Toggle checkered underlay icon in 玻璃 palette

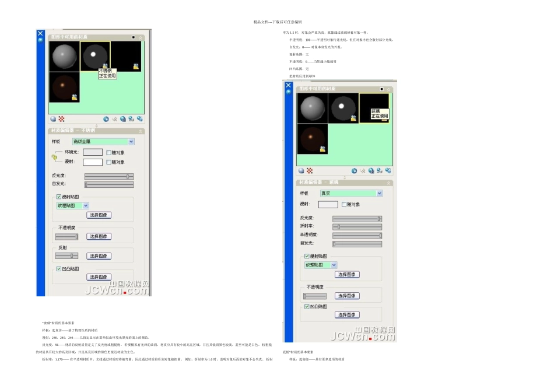coord(310,171)
